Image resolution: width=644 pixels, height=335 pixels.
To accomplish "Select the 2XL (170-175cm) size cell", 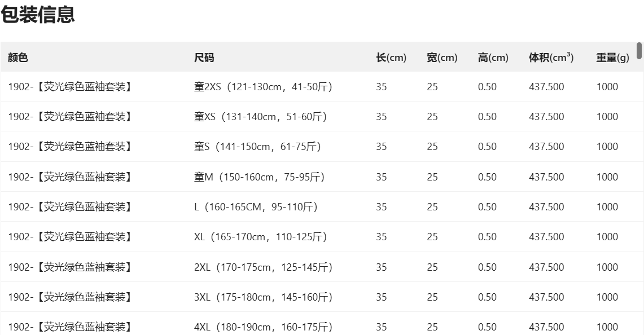I will coord(263,267).
